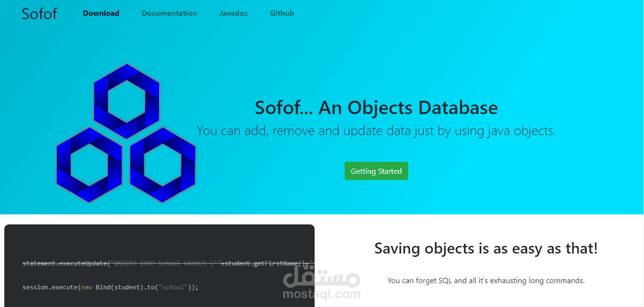
Task: Visit the Github link in navbar
Action: pos(282,13)
